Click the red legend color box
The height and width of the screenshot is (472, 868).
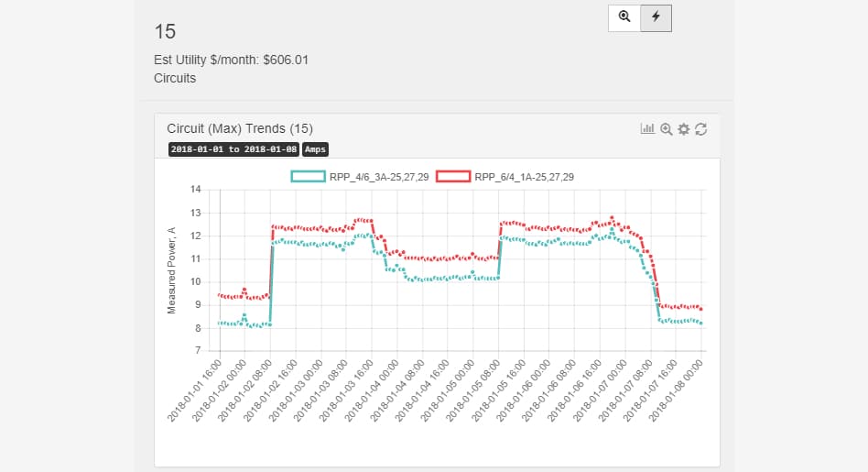452,177
